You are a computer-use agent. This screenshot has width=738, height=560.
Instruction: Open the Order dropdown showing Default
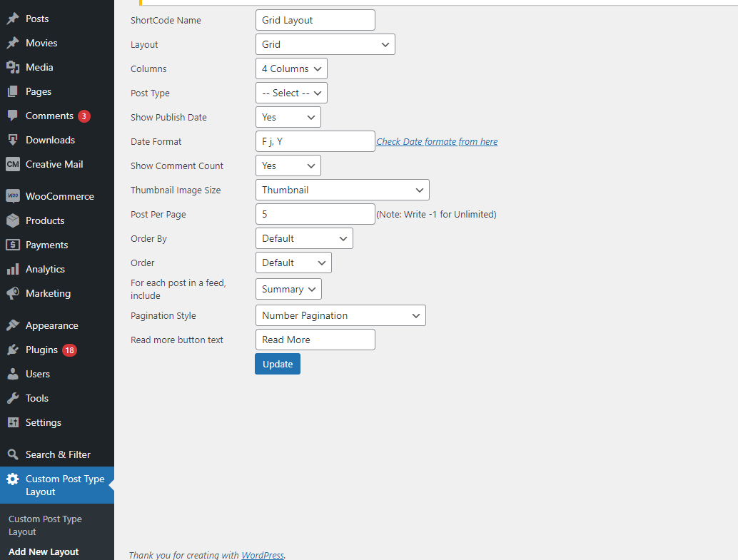click(293, 263)
